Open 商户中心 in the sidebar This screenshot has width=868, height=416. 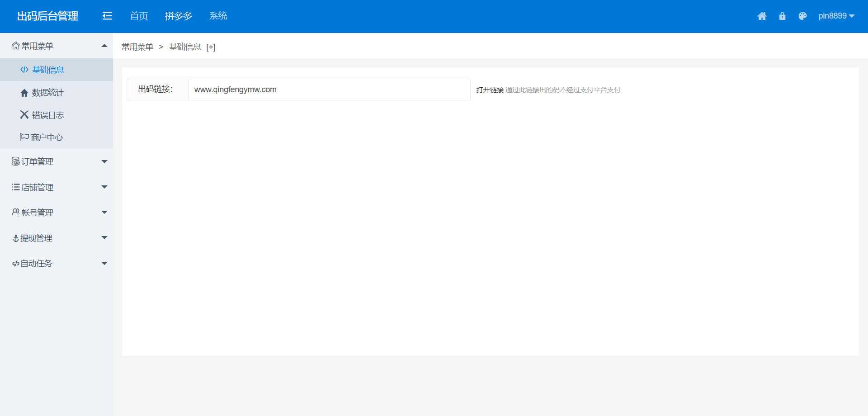coord(47,137)
